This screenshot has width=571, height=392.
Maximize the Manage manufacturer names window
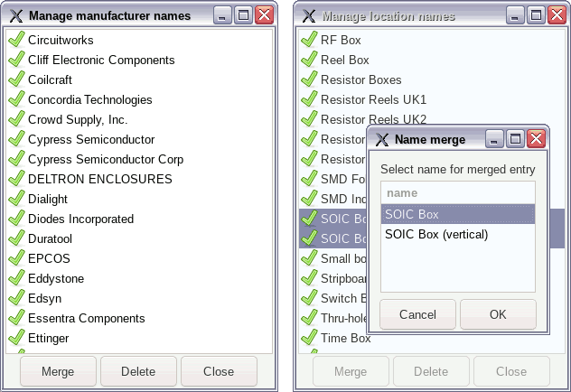(x=243, y=15)
